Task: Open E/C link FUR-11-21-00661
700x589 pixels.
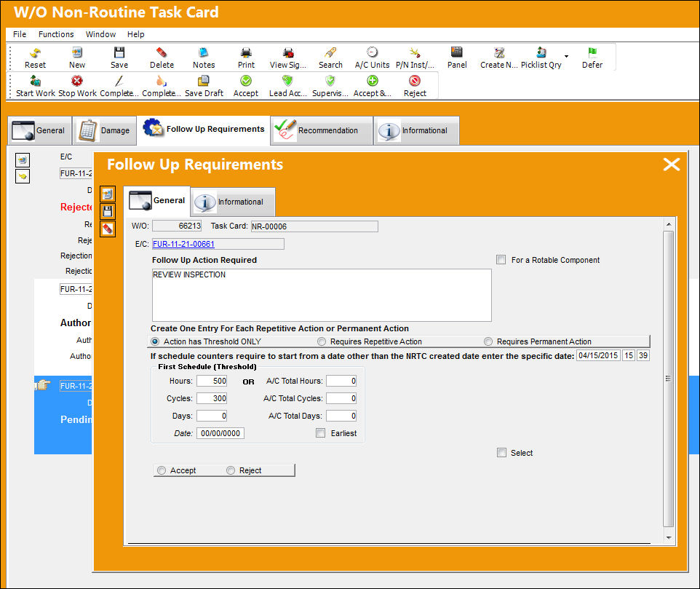Action: (183, 244)
